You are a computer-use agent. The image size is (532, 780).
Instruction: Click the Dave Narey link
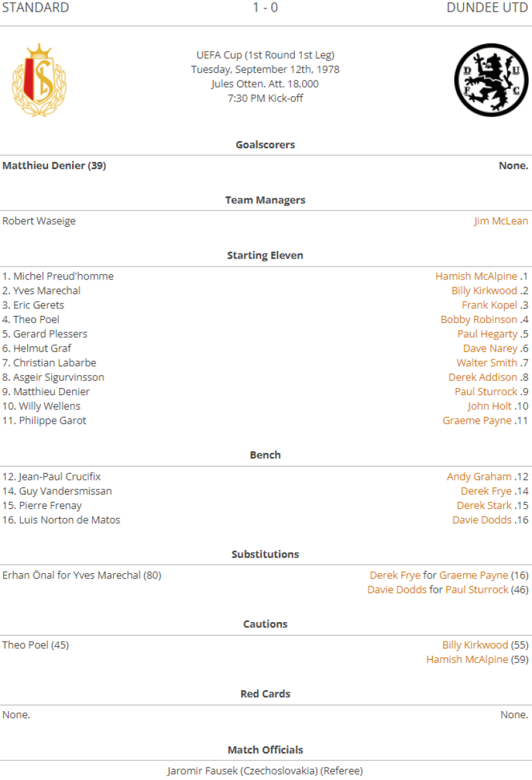(490, 348)
